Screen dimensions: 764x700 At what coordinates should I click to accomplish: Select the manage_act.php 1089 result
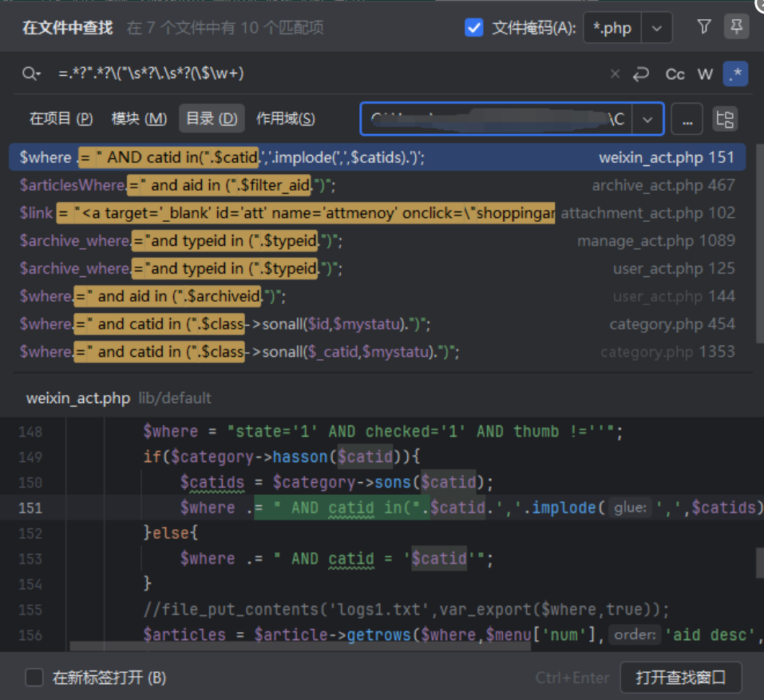(x=377, y=240)
